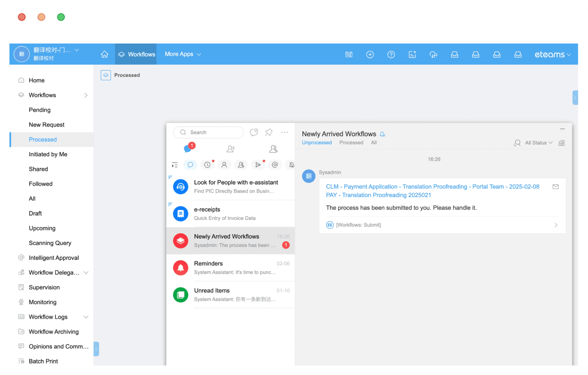The width and height of the screenshot is (588, 375).
Task: Open Batch Print in sidebar
Action: coord(43,361)
